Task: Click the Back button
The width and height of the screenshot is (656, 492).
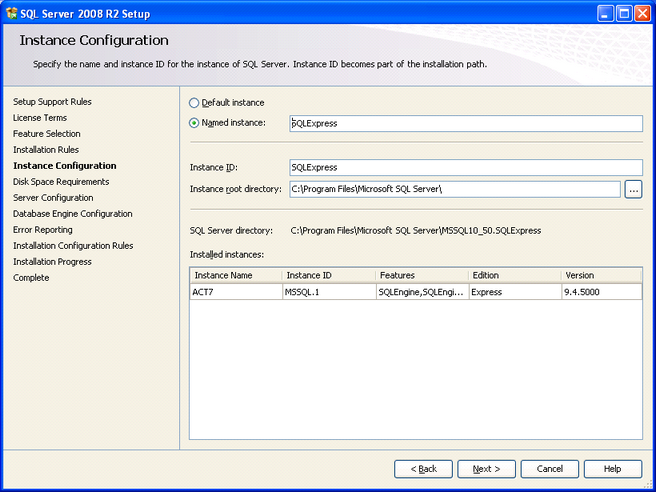Action: tap(423, 469)
